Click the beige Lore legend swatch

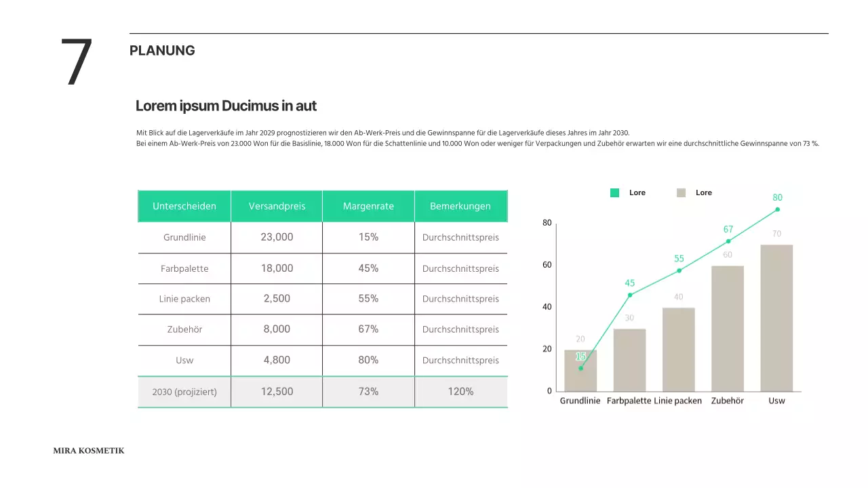pos(682,193)
